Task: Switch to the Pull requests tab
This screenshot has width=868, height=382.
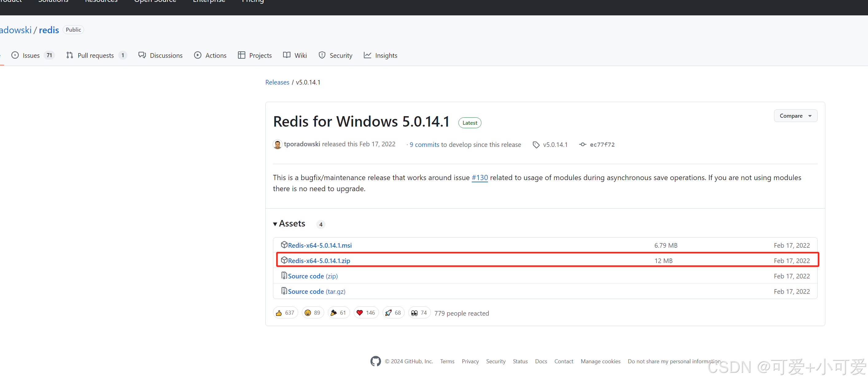Action: click(96, 55)
